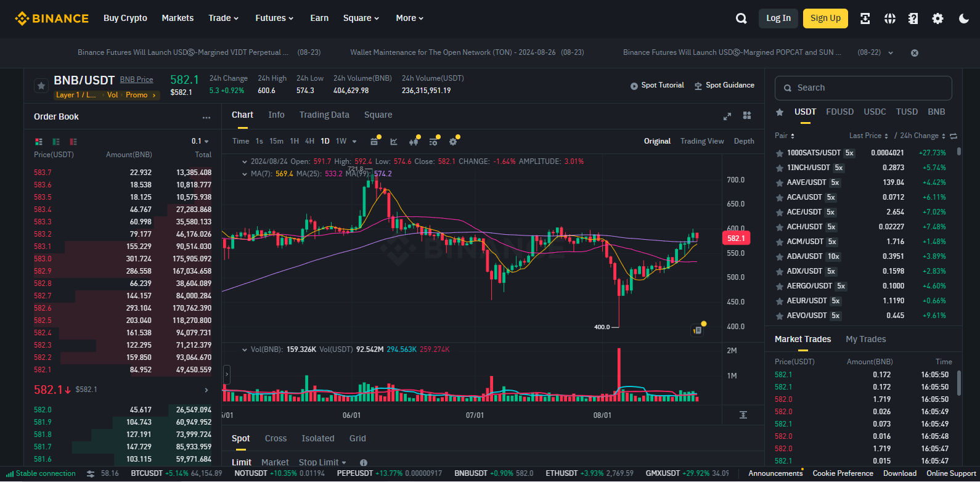The width and height of the screenshot is (980, 482).
Task: Show buy orders only book view
Action: [x=56, y=142]
